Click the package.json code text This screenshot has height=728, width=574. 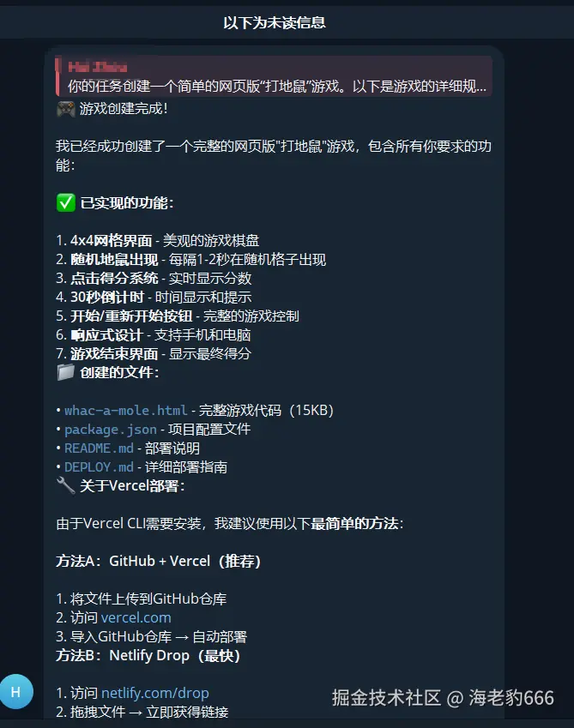(111, 430)
